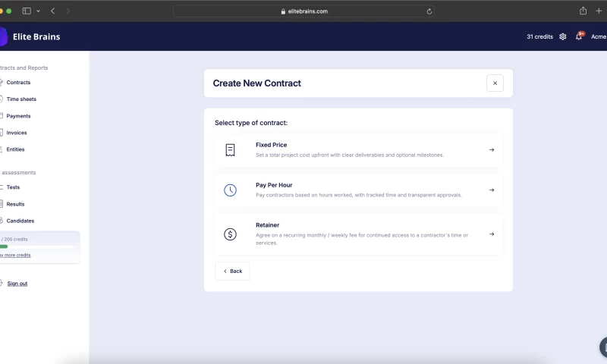Click the assessments section label
This screenshot has width=607, height=364.
(x=18, y=173)
